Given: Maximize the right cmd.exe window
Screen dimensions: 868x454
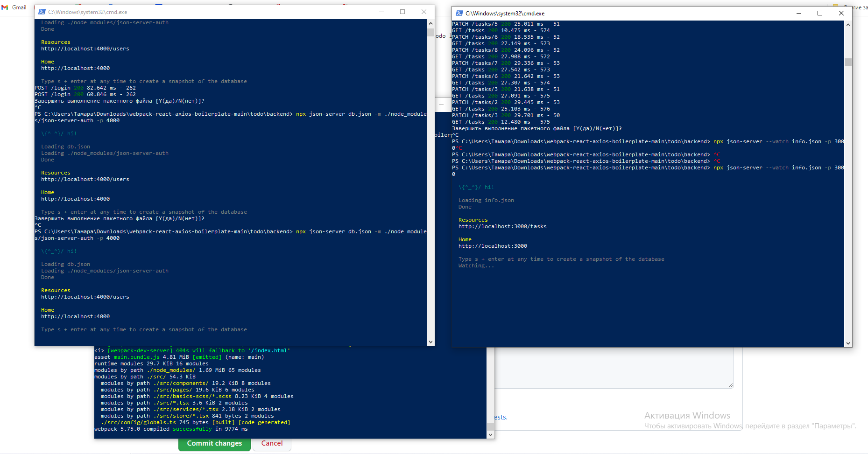Looking at the screenshot, I should pos(820,13).
